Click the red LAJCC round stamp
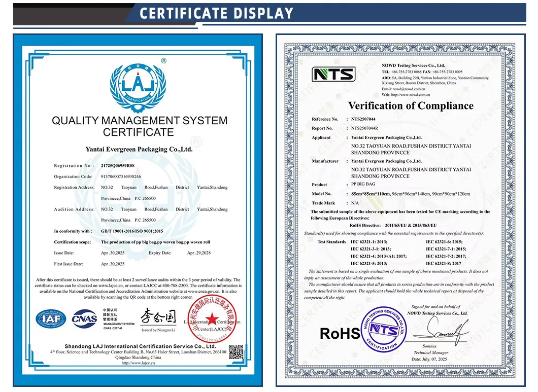This screenshot has height=392, width=538. pyautogui.click(x=212, y=319)
